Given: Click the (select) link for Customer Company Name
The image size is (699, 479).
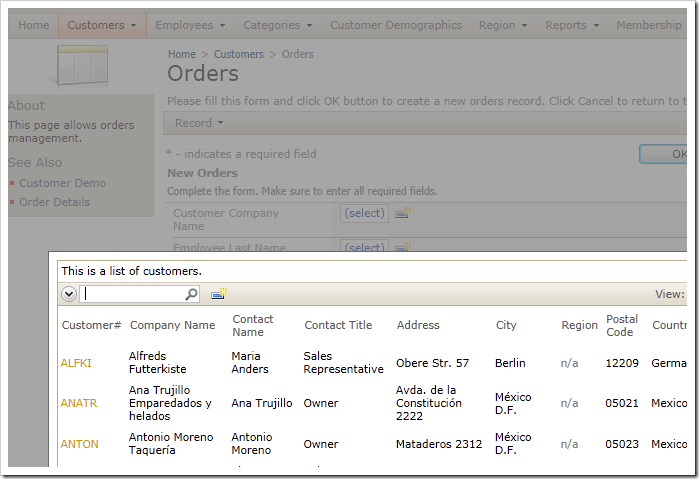Looking at the screenshot, I should [364, 213].
